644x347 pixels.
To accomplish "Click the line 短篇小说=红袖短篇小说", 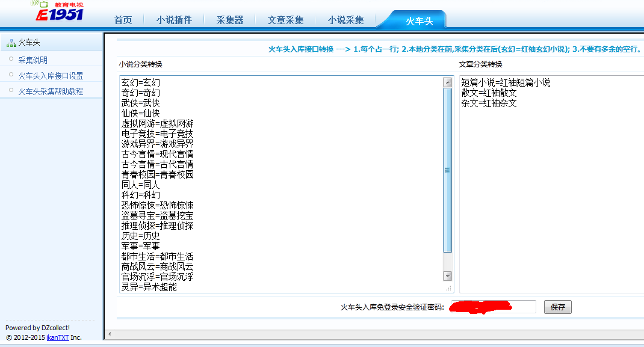I will pos(506,82).
